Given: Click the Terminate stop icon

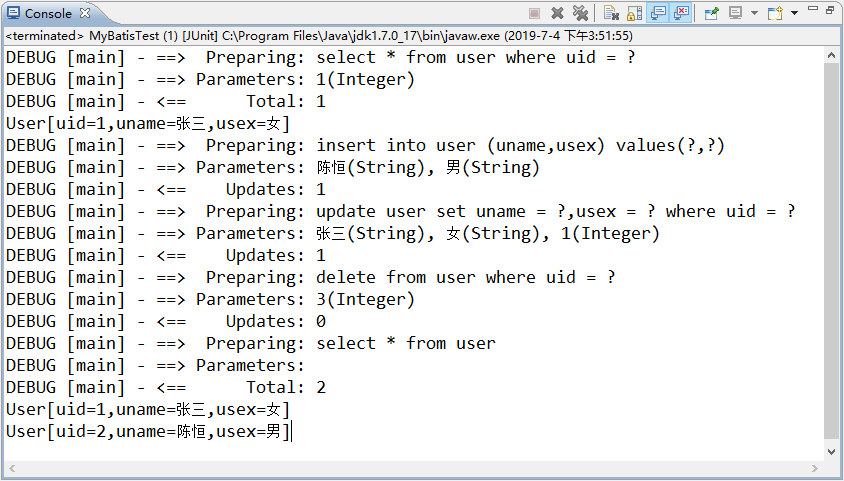Looking at the screenshot, I should 534,13.
